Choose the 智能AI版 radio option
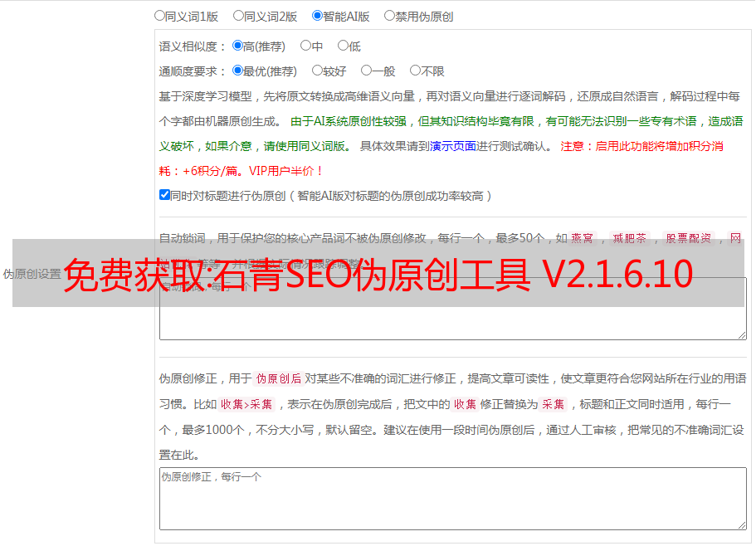This screenshot has height=546, width=756. (317, 16)
